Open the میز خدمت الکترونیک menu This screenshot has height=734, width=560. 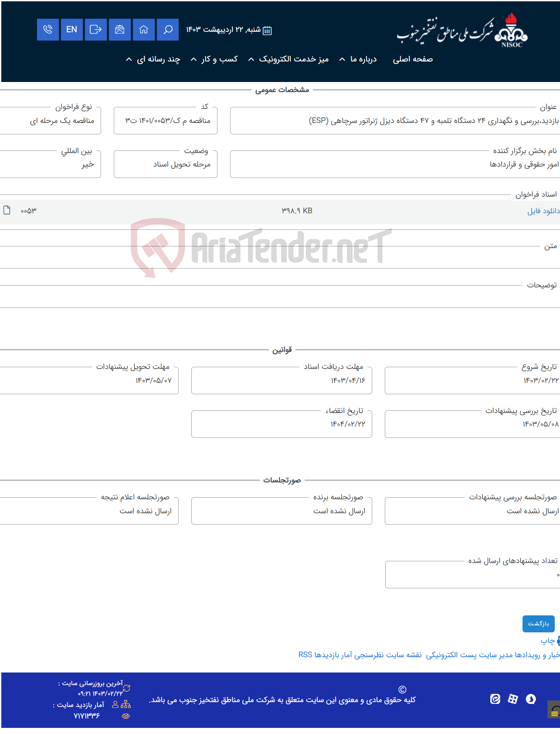click(x=294, y=59)
